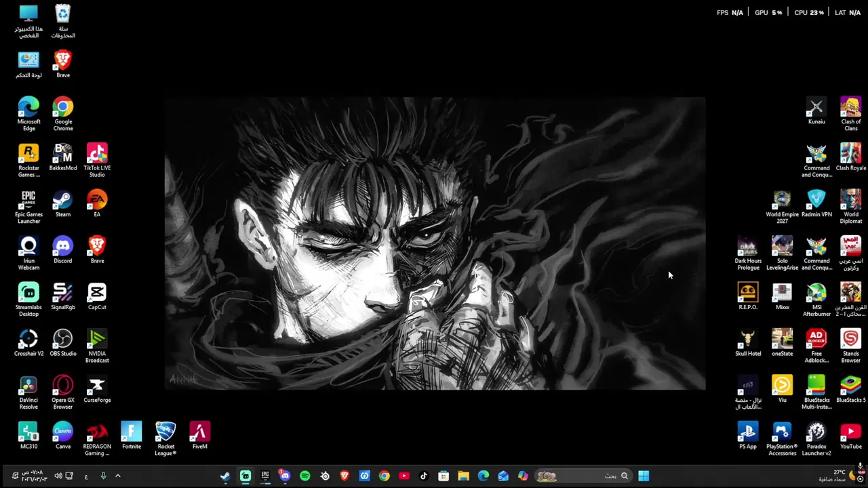
Task: Open Opera GX Browser desktop icon
Action: [62, 392]
